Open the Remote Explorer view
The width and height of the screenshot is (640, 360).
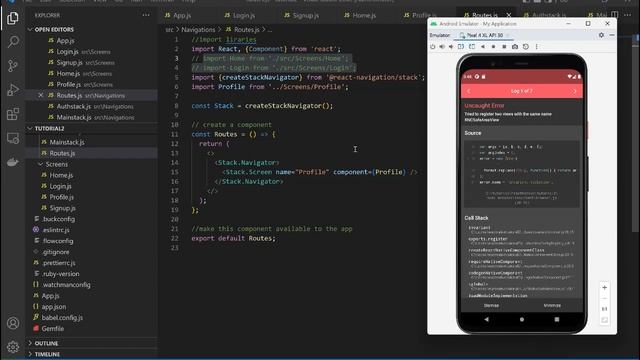[x=13, y=138]
